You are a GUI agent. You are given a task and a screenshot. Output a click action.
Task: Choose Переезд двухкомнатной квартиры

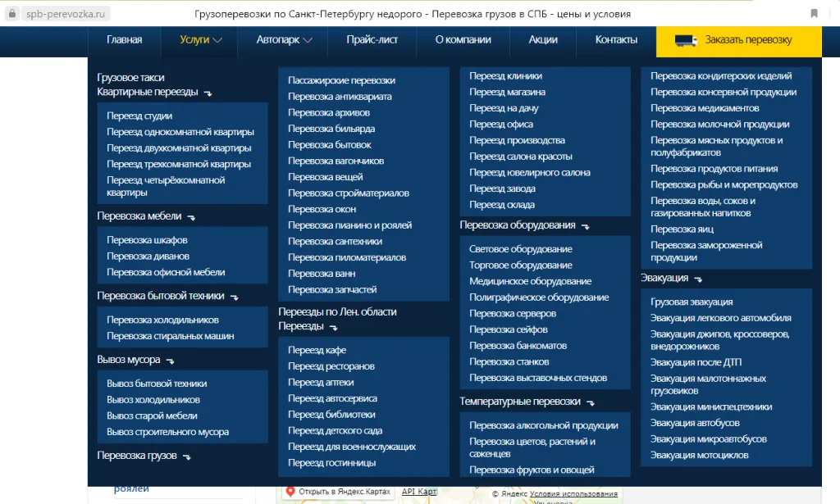coord(179,148)
